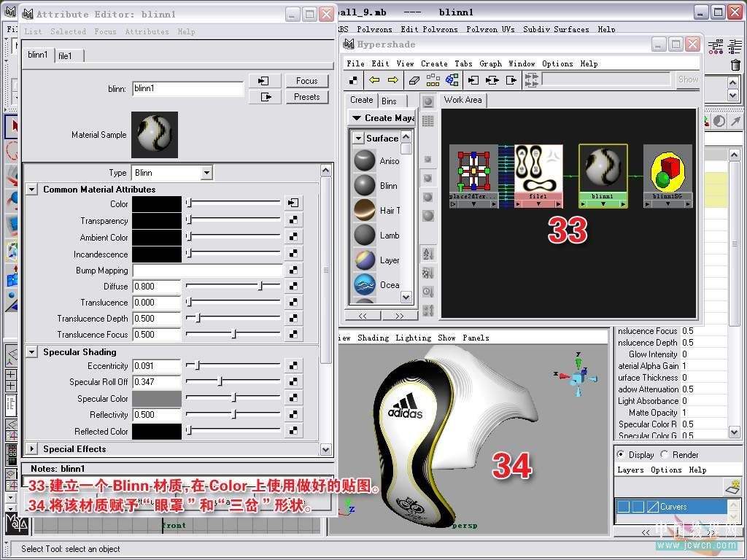Screen dimensions: 747x560
Task: Click the create bar right scroll button
Action: [x=399, y=316]
